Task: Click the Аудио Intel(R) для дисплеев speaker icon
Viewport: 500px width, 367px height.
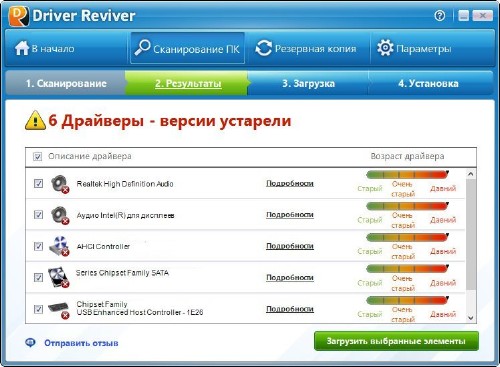Action: point(60,215)
